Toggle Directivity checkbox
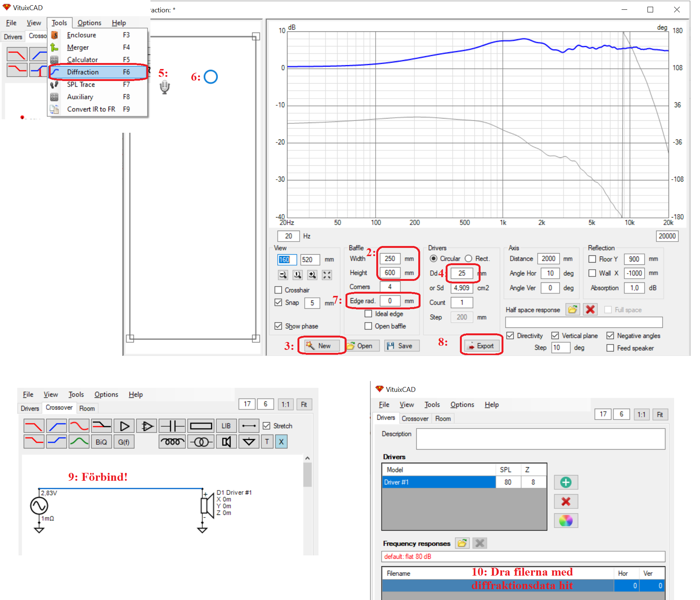Viewport: 700px width, 600px height. coord(510,336)
